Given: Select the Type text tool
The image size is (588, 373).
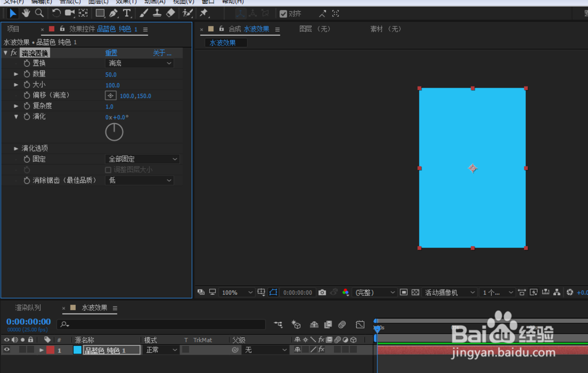Looking at the screenshot, I should (x=127, y=13).
